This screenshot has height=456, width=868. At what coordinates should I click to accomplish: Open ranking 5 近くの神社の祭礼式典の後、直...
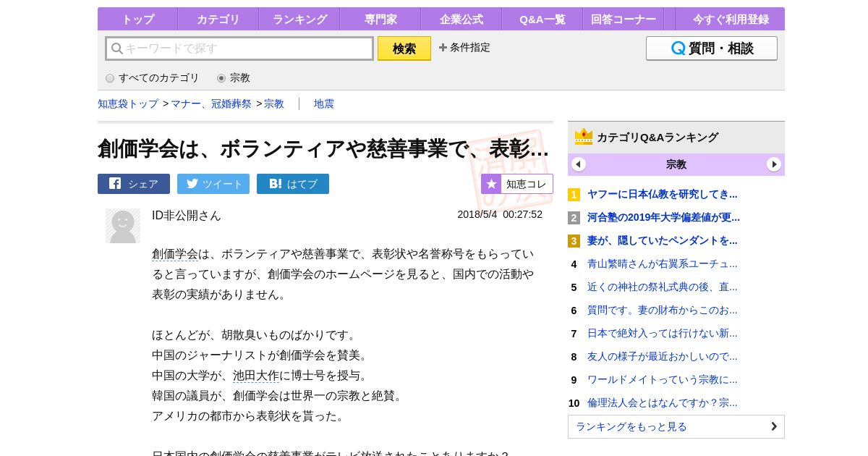663,287
